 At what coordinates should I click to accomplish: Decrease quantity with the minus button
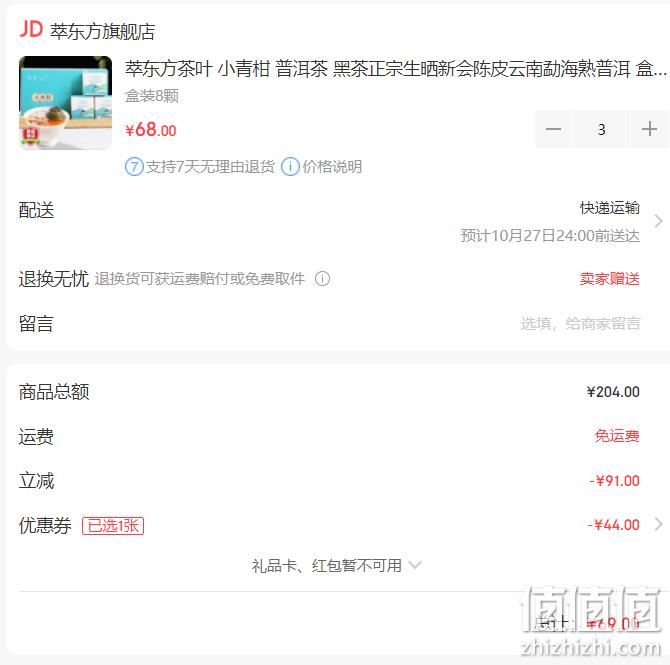[553, 129]
